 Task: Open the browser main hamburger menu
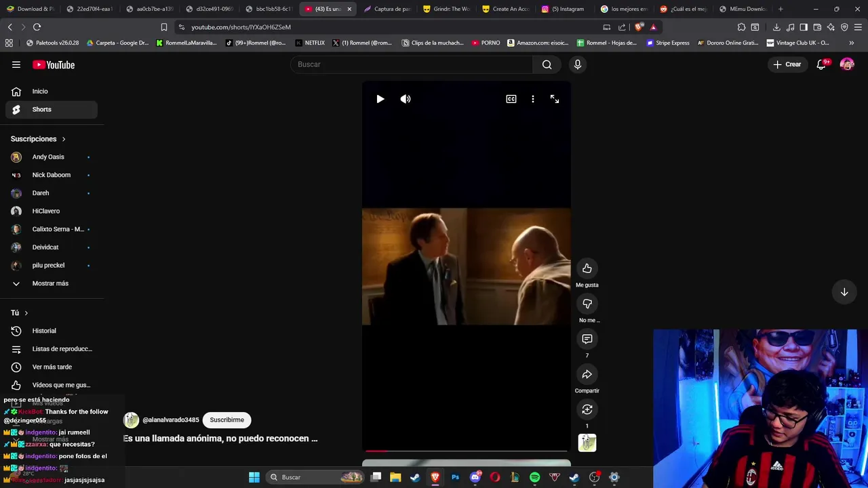859,27
